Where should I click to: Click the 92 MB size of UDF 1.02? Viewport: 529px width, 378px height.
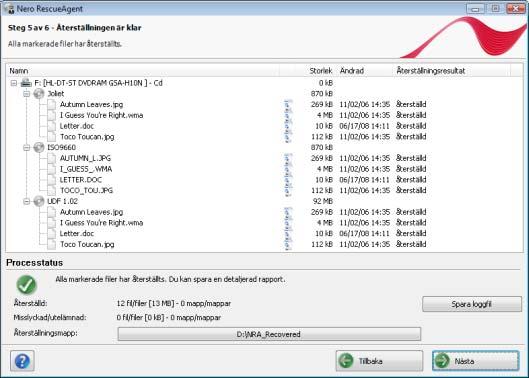point(323,201)
